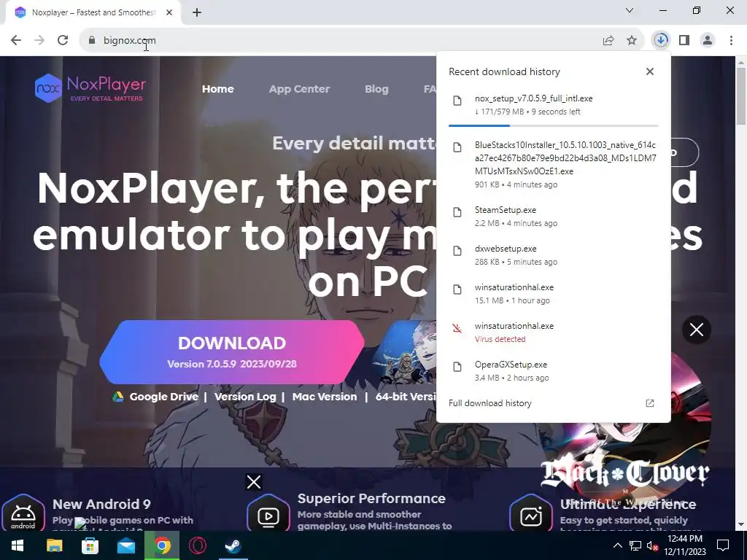Open the taskbar clock showing 12:44 PM

[685, 545]
